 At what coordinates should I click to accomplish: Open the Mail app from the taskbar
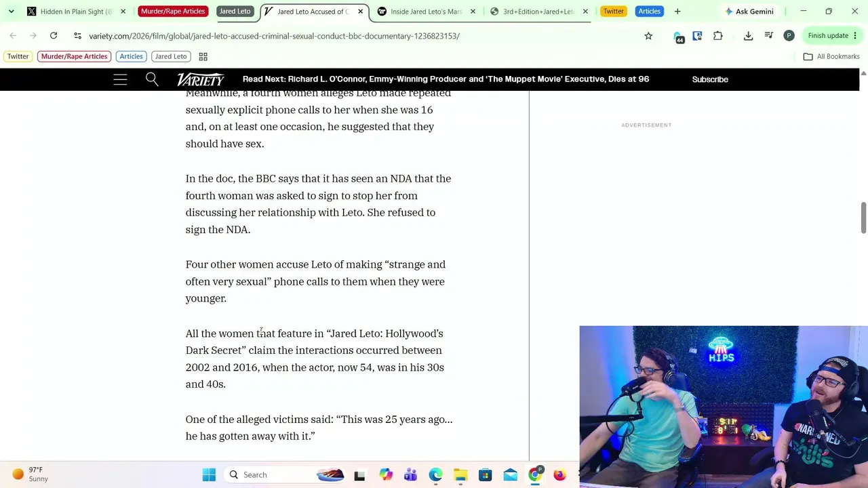click(510, 475)
